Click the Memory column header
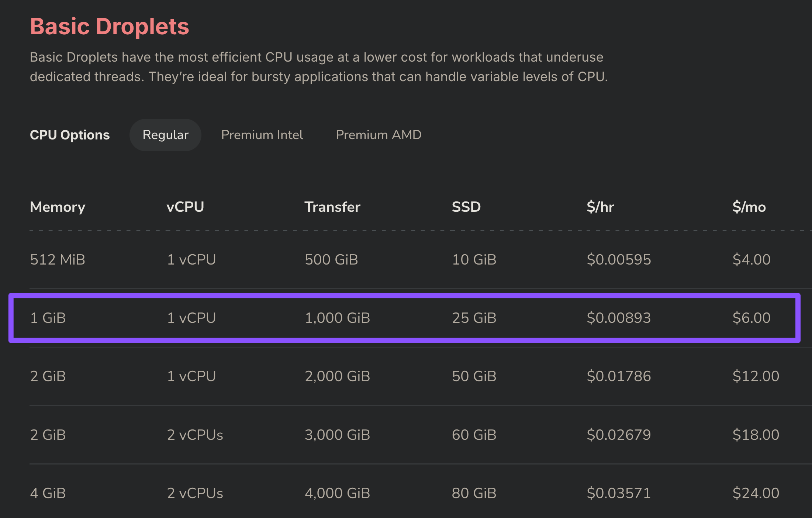The height and width of the screenshot is (518, 812). 58,207
